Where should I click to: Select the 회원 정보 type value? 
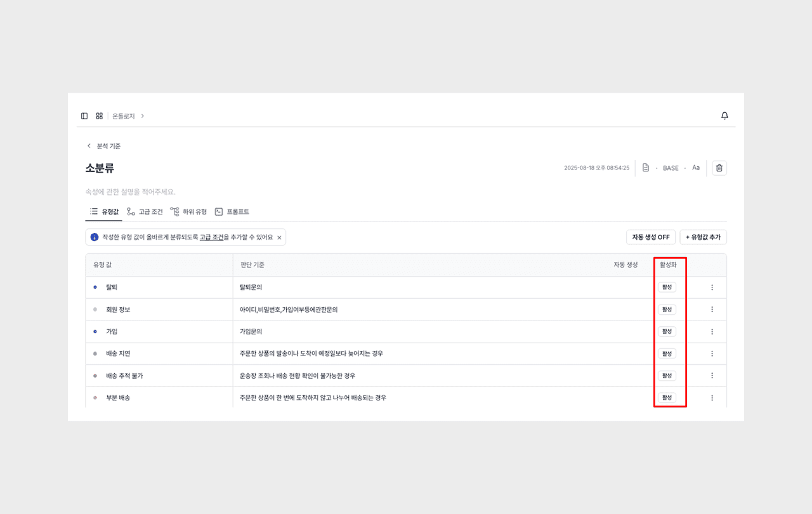click(x=118, y=310)
